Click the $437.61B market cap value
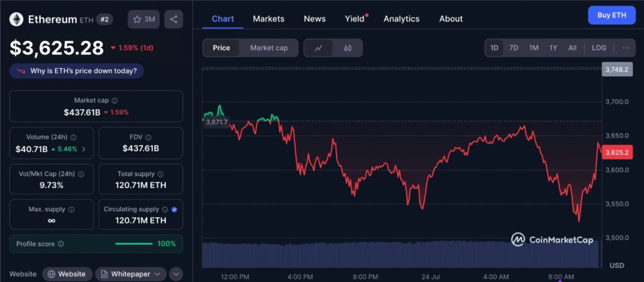 tap(82, 112)
